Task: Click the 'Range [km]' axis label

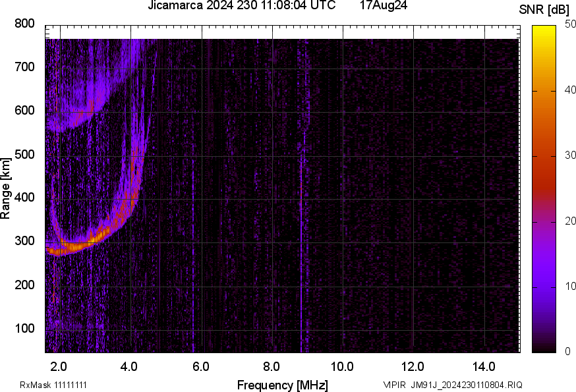Action: 5,189
